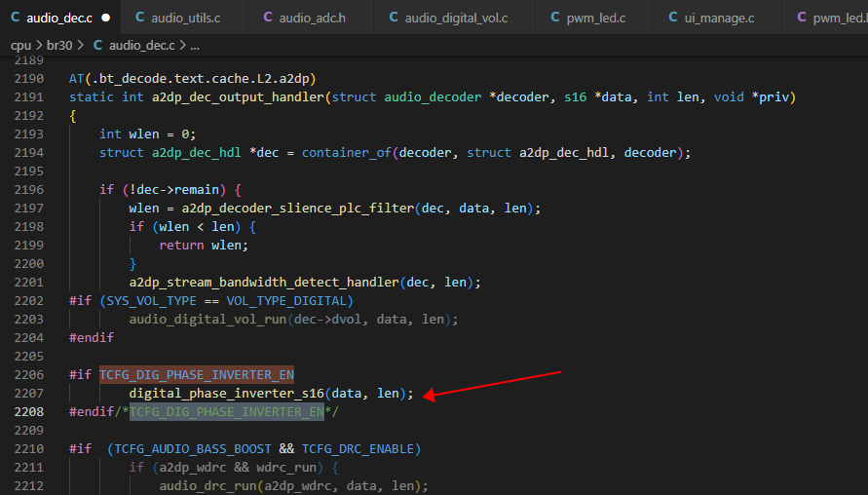Click the C file icon on ui_manage.c tab

point(673,18)
